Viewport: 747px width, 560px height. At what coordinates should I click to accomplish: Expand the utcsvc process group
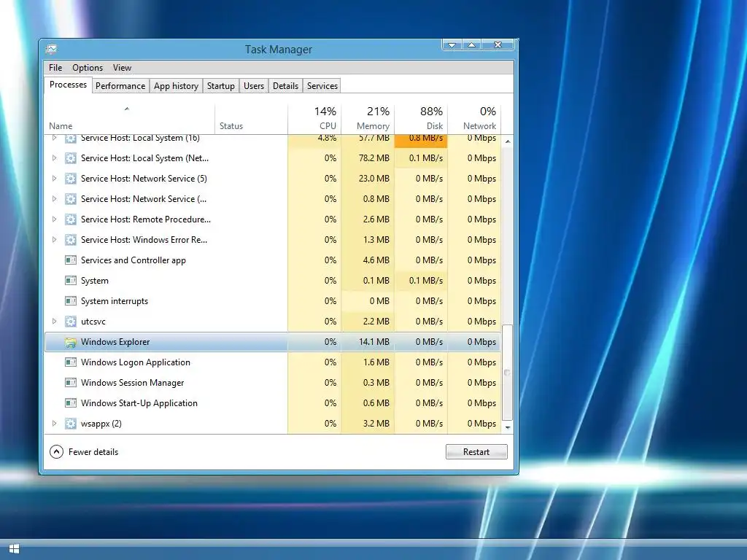pos(54,322)
